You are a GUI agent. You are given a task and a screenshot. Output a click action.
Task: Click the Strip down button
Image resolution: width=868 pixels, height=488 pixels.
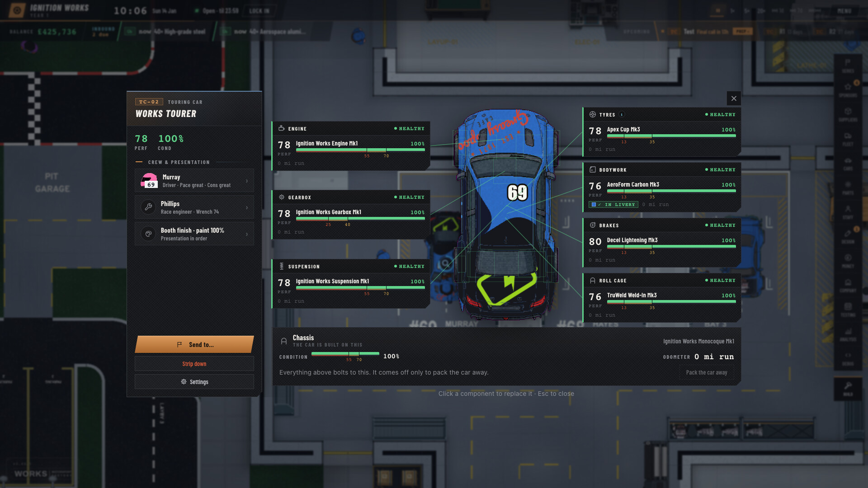[194, 364]
